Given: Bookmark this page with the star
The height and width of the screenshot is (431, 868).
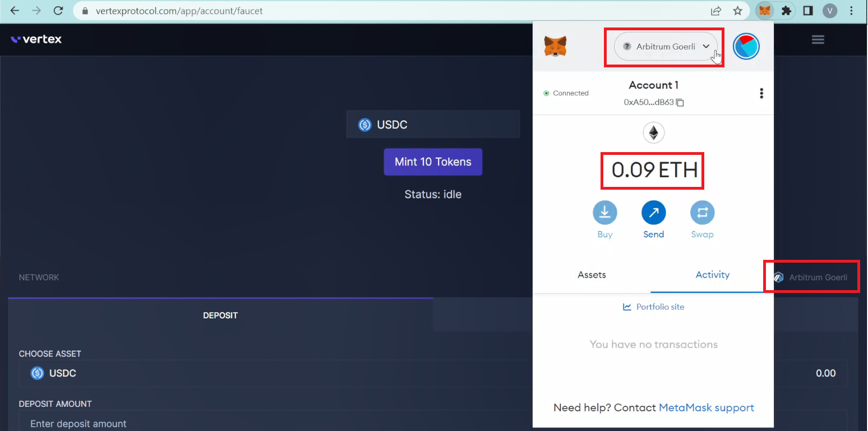Looking at the screenshot, I should (x=738, y=11).
